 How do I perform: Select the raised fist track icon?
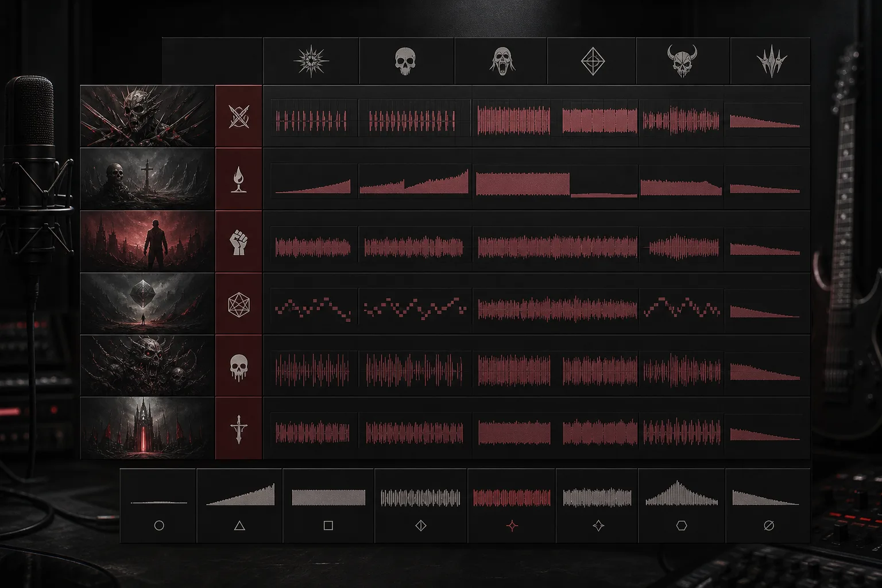(238, 242)
